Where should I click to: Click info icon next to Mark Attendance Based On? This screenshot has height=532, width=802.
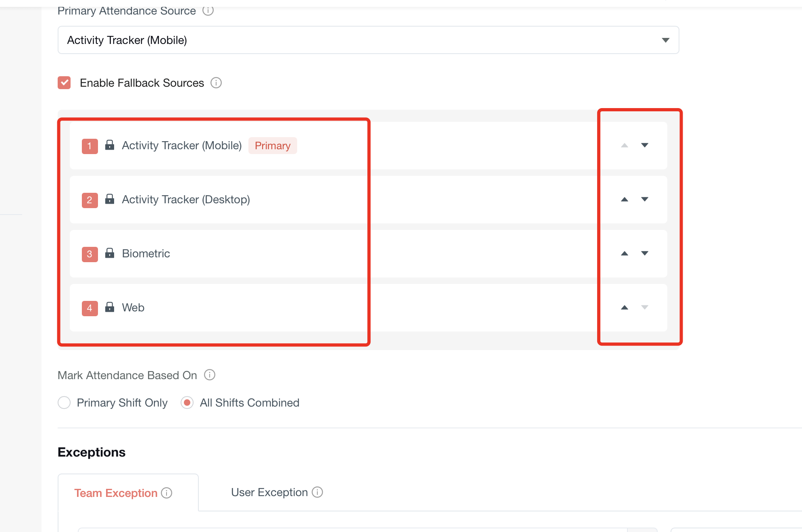pyautogui.click(x=209, y=375)
